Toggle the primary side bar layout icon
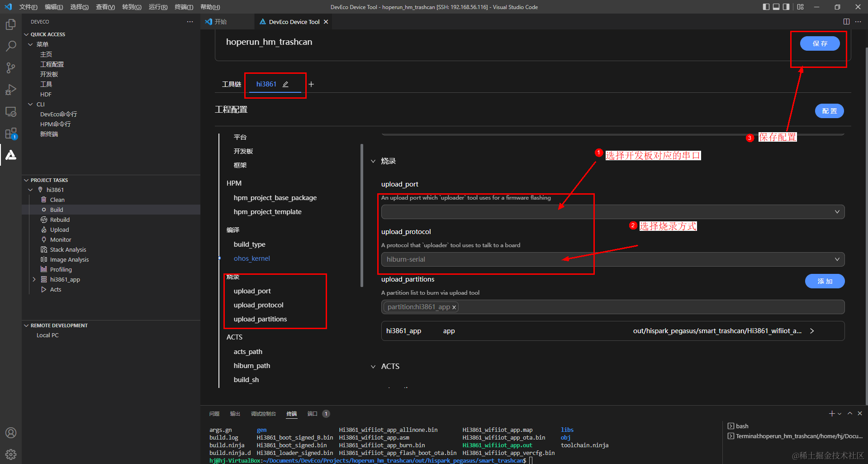The width and height of the screenshot is (868, 464). pos(766,7)
